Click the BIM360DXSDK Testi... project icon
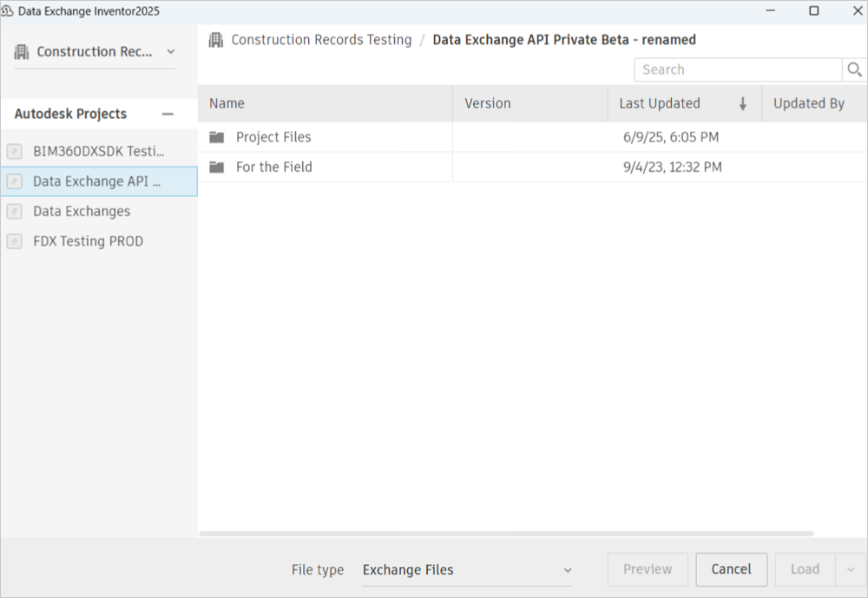The width and height of the screenshot is (868, 598). pos(15,151)
